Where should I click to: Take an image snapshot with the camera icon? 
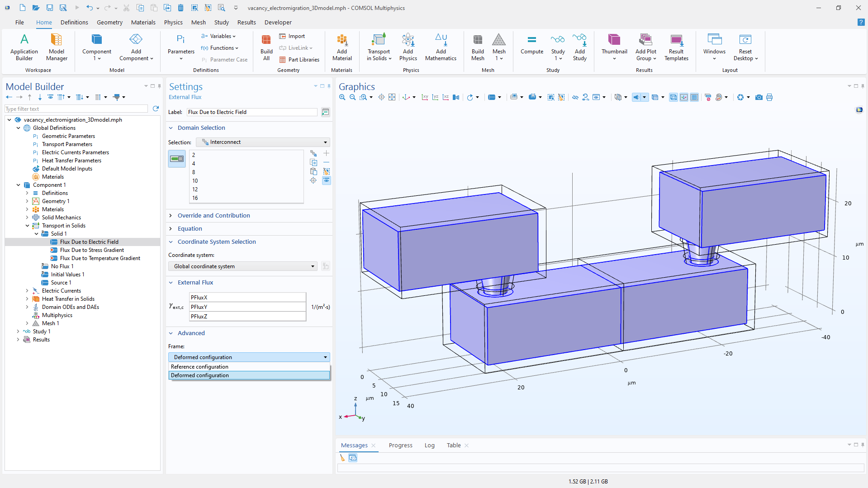tap(759, 97)
